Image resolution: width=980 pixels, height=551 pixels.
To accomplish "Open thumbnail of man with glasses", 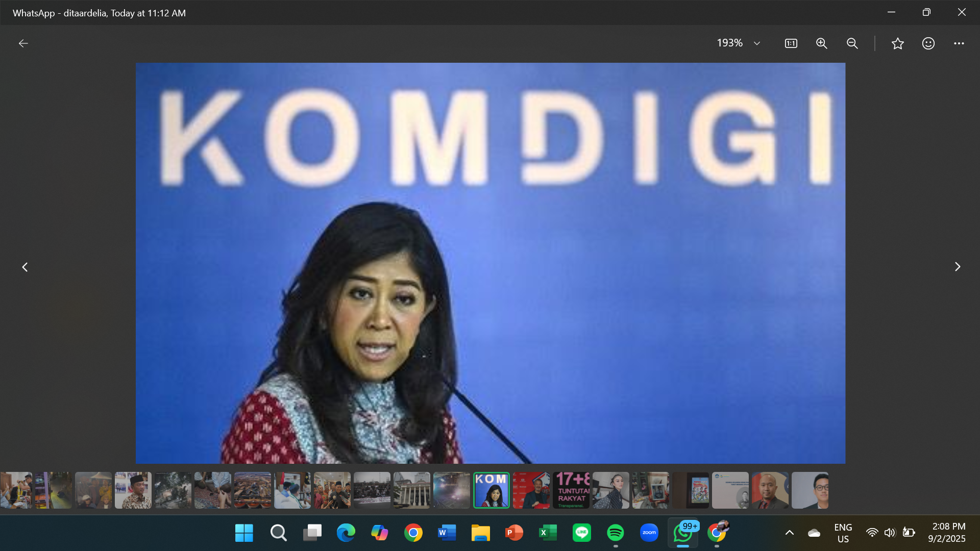I will (810, 490).
